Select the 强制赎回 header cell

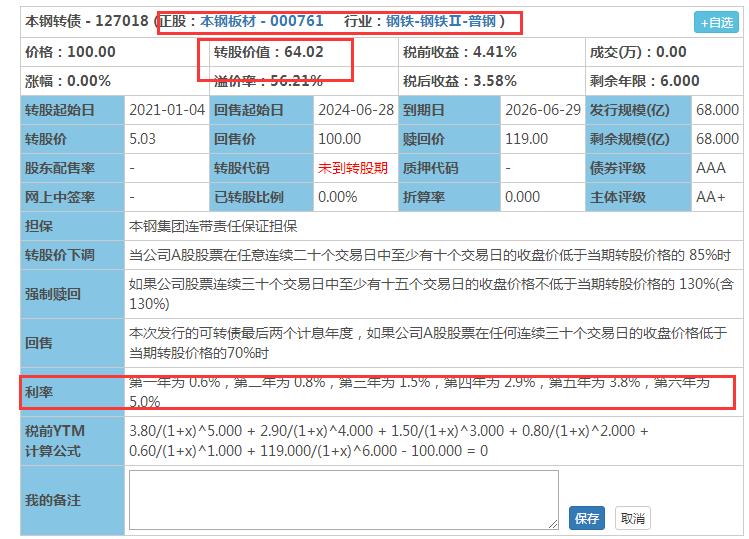73,294
